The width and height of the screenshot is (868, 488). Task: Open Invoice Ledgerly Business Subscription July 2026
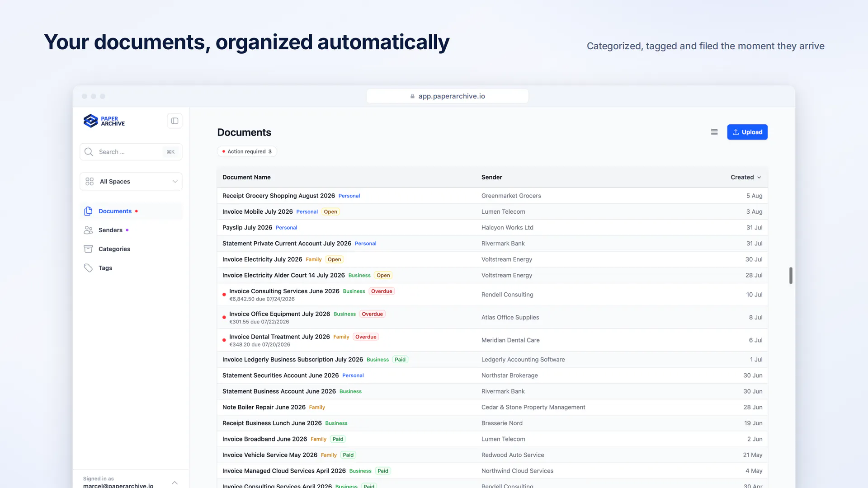[292, 360]
